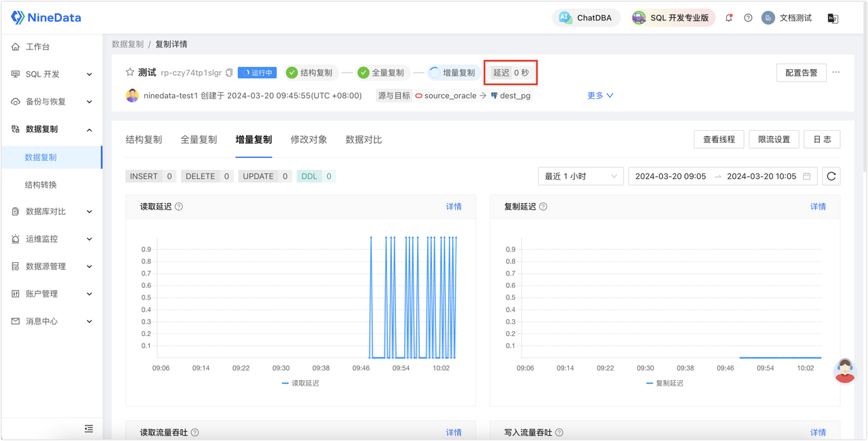Open 读取延迟 help tooltip
This screenshot has height=441, width=868.
coord(178,206)
